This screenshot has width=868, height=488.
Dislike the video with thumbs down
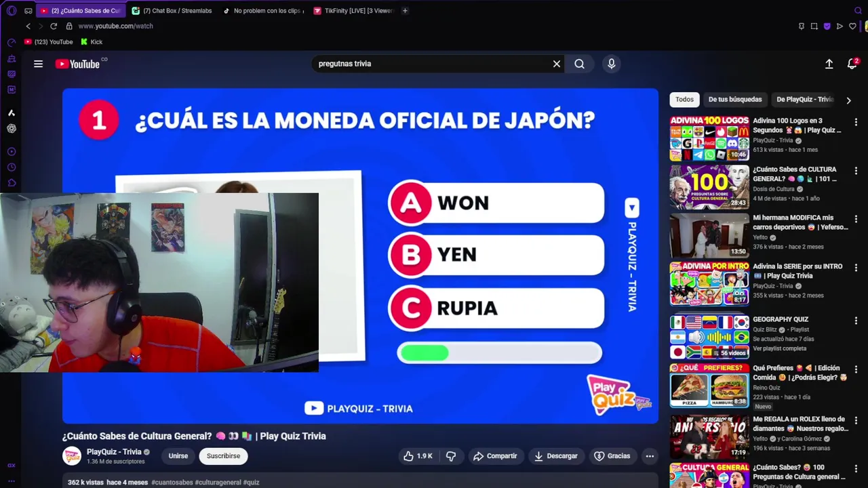coord(451,456)
